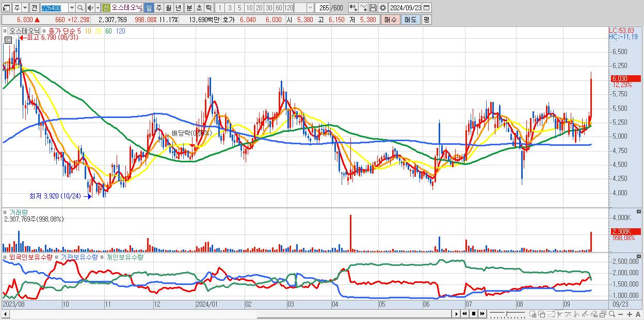Click the overlapping windows chart icon
The width and height of the screenshot is (644, 320).
tap(542, 314)
